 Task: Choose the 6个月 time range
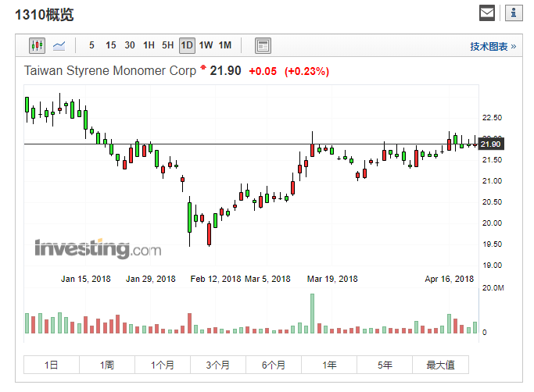pyautogui.click(x=274, y=365)
